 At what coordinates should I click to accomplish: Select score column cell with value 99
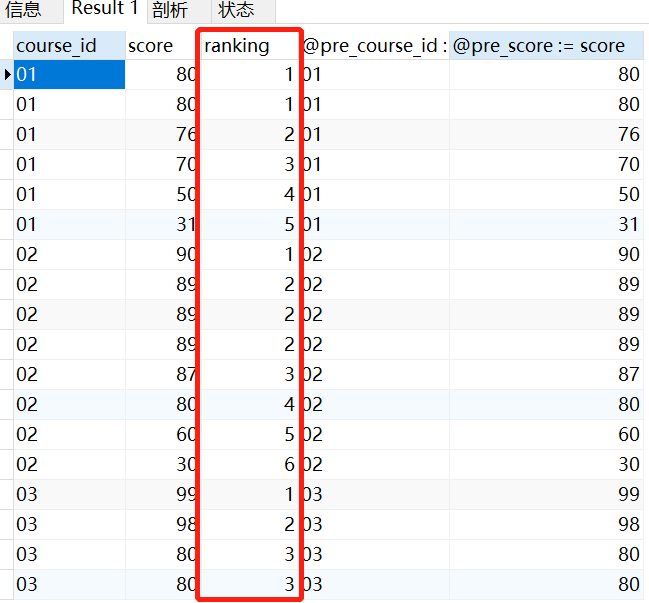click(161, 495)
